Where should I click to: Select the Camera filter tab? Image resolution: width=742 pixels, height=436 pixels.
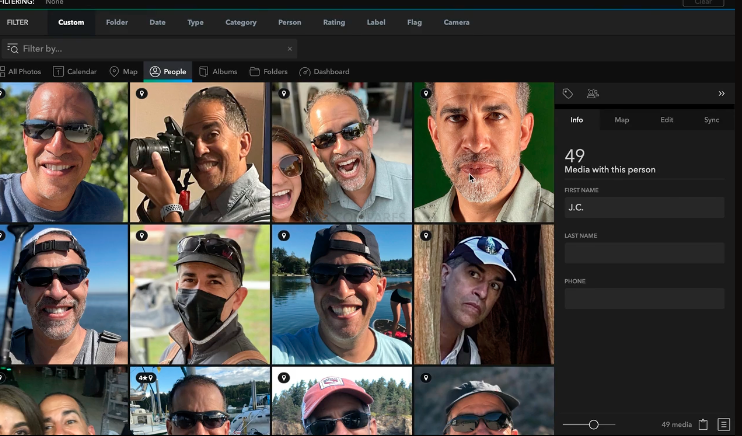(456, 22)
